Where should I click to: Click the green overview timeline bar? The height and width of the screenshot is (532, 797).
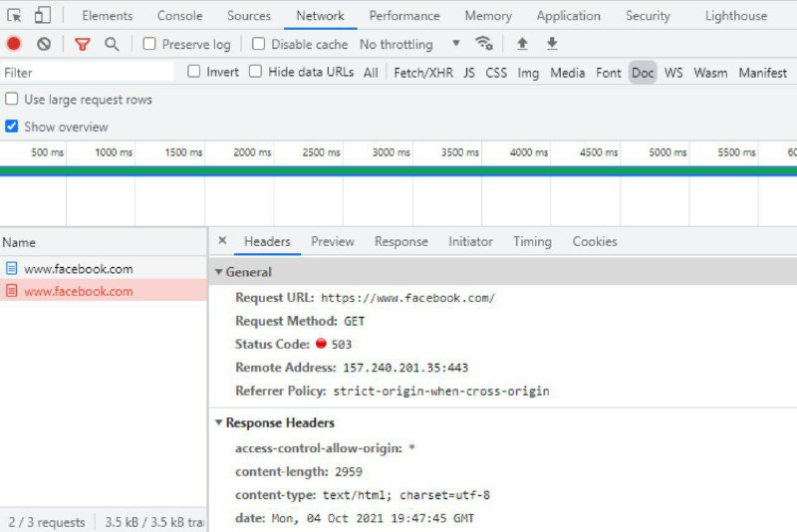[x=398, y=170]
